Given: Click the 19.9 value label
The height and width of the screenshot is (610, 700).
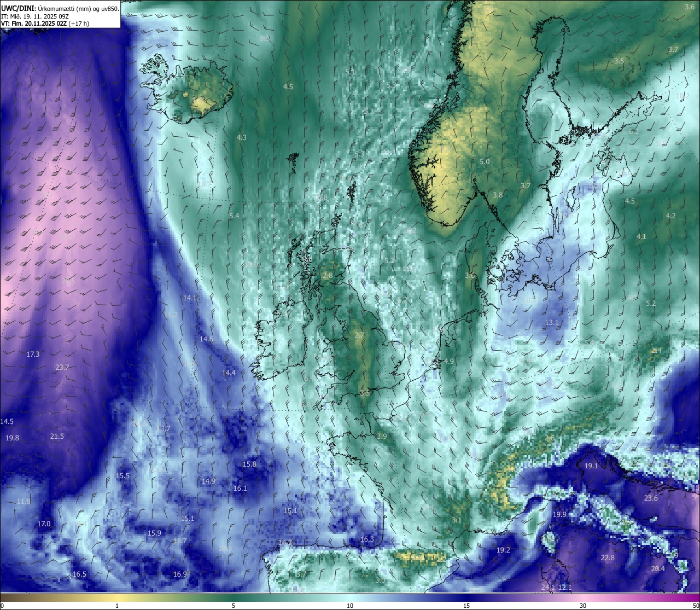Looking at the screenshot, I should click(559, 514).
